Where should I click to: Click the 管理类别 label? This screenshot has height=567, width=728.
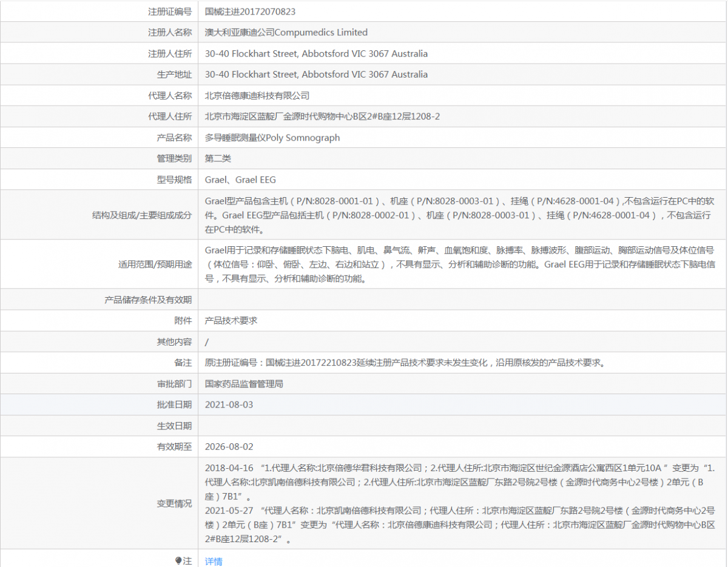[x=174, y=158]
